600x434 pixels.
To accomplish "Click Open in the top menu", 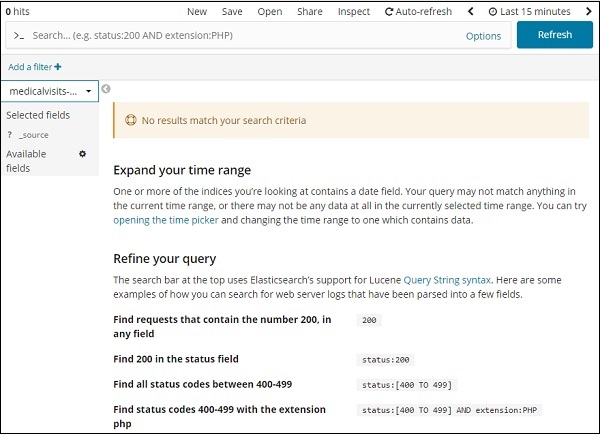I will tap(270, 12).
